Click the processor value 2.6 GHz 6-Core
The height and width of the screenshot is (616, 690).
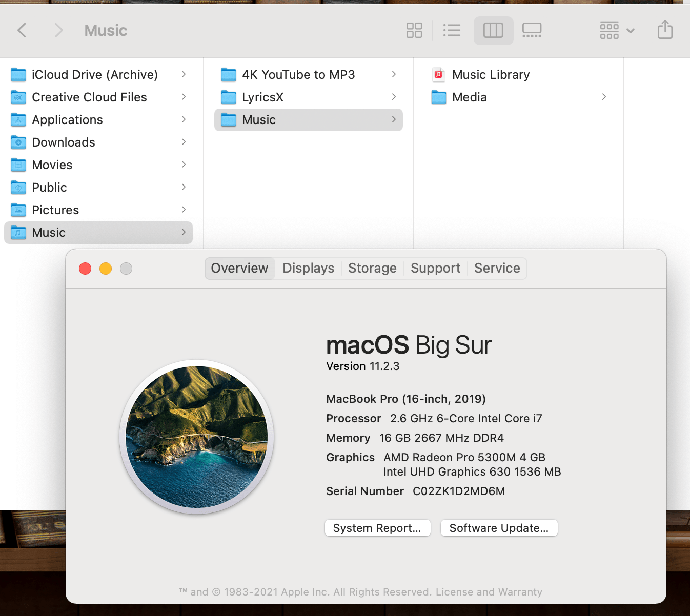(466, 419)
